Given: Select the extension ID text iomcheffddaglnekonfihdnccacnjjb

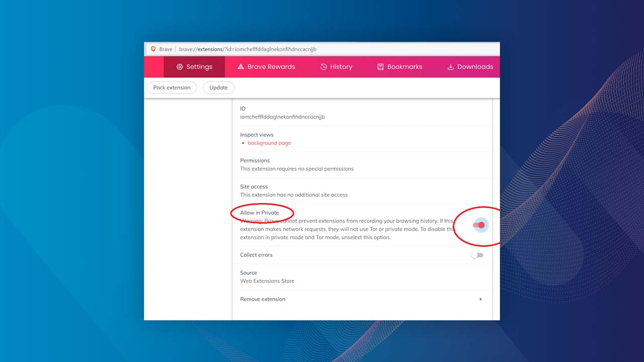Looking at the screenshot, I should click(282, 117).
